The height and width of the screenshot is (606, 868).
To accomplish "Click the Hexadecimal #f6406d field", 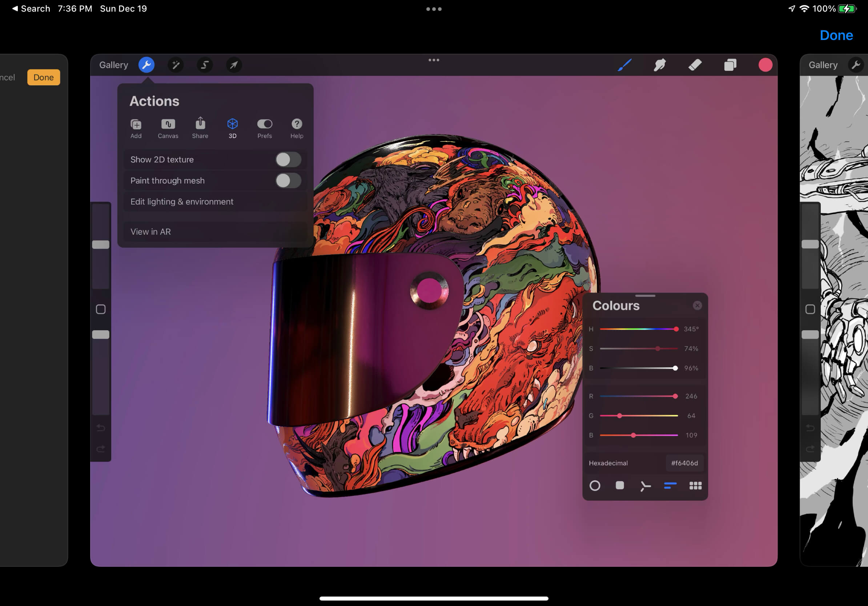I will 684,463.
